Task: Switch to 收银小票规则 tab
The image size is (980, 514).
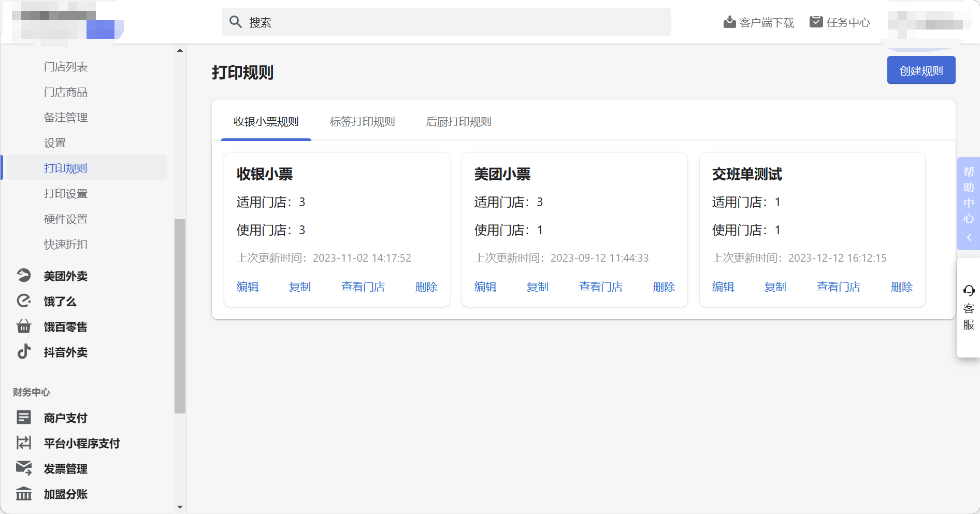Action: pyautogui.click(x=266, y=122)
